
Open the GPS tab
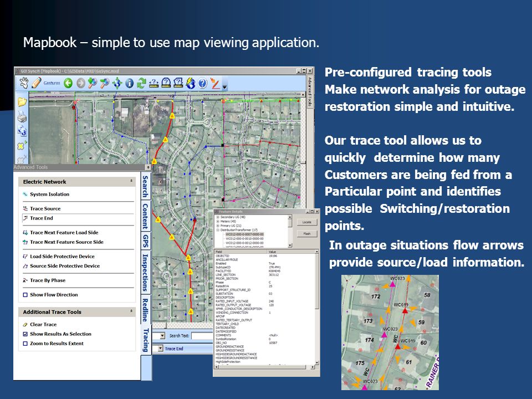click(x=145, y=241)
